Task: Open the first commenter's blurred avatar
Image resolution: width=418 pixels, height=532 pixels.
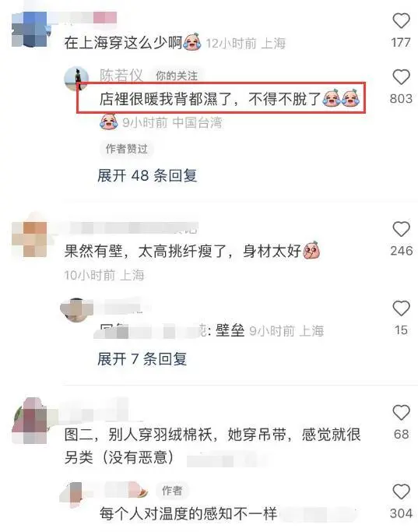Action: (30, 29)
